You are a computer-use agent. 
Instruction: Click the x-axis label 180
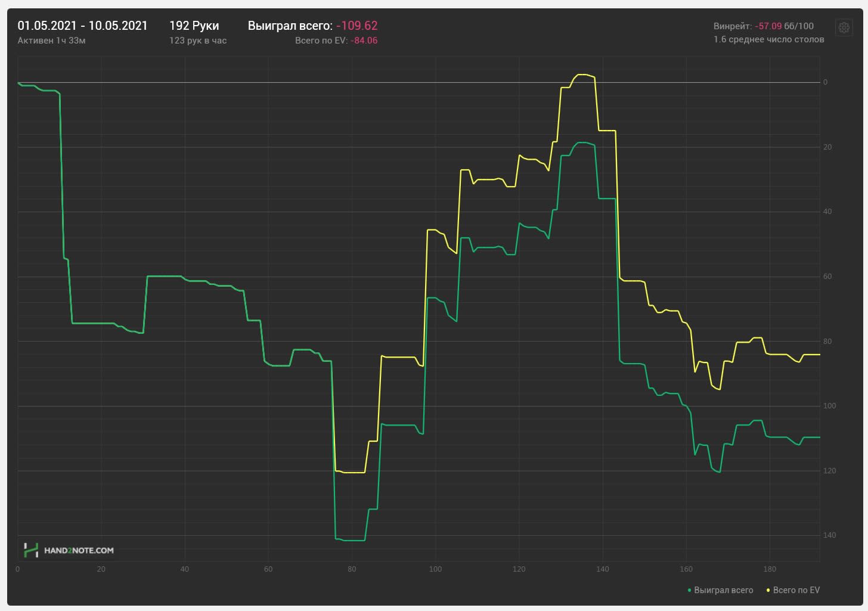point(770,569)
